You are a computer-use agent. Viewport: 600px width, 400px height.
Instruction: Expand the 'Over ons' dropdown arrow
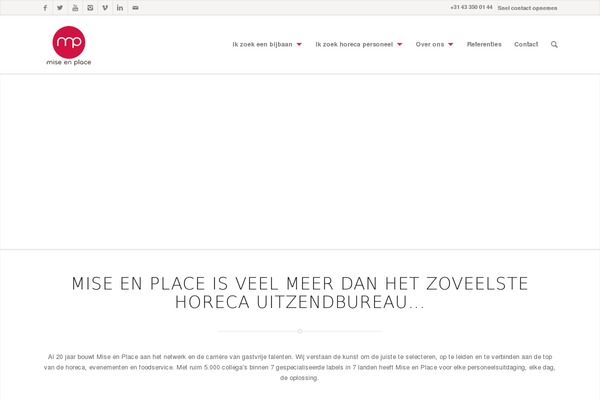(x=451, y=44)
